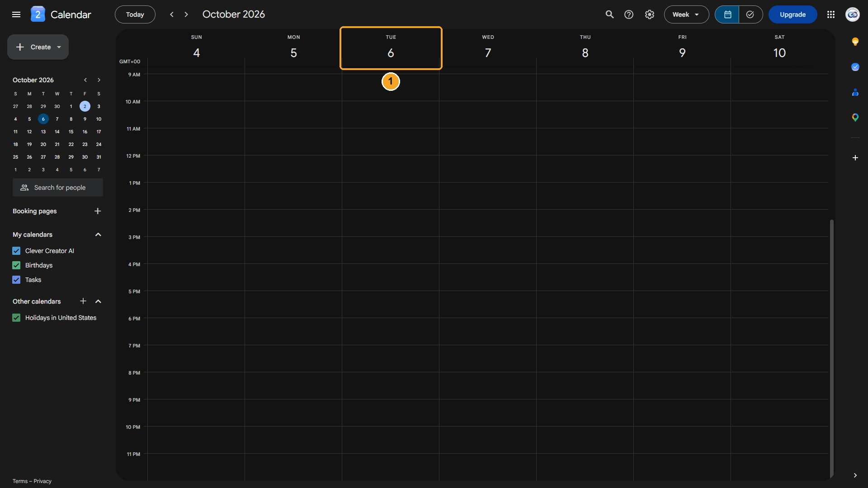This screenshot has width=868, height=488.
Task: Open the Create button dropdown
Action: 59,47
